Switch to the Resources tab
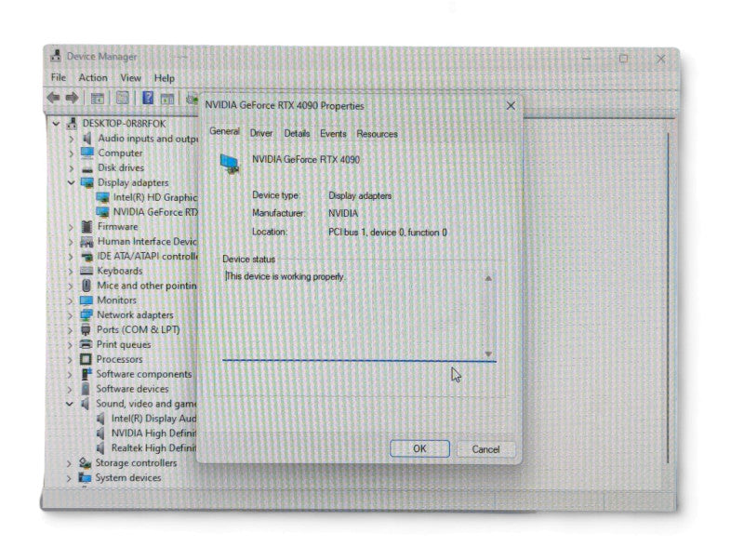The height and width of the screenshot is (560, 744). click(377, 134)
